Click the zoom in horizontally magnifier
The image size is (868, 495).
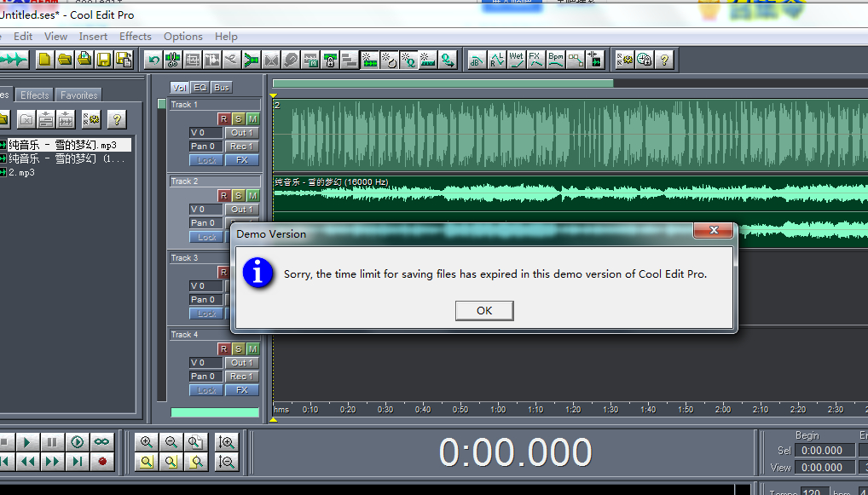(x=147, y=442)
